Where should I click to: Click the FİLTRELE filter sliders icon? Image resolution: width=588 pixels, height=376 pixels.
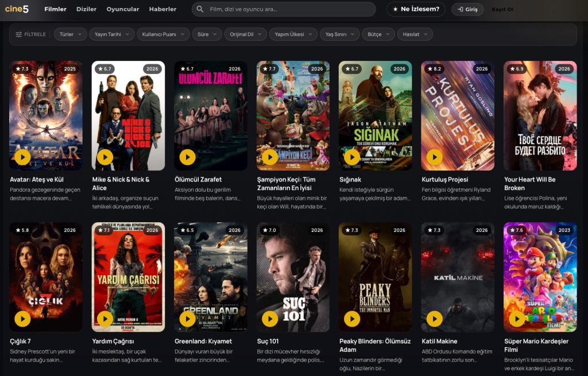click(19, 34)
